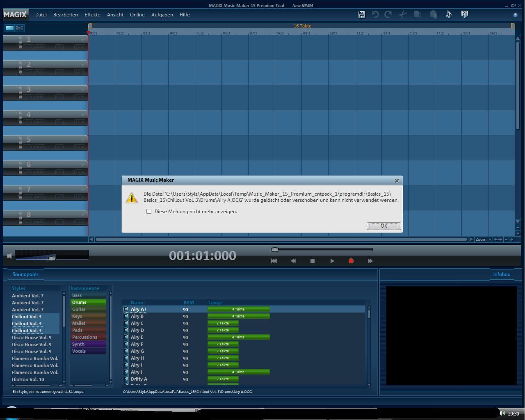Image resolution: width=525 pixels, height=420 pixels.
Task: Click the MAGIX logo button
Action: point(15,15)
